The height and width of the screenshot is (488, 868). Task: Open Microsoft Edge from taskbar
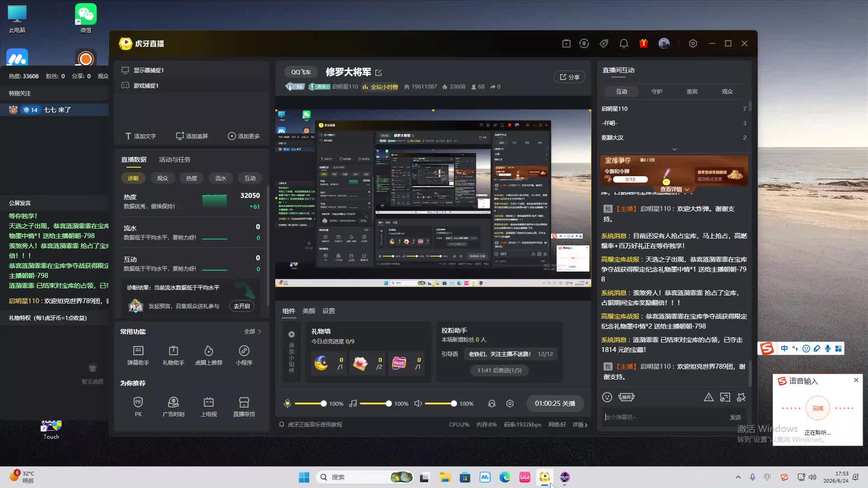click(x=505, y=477)
